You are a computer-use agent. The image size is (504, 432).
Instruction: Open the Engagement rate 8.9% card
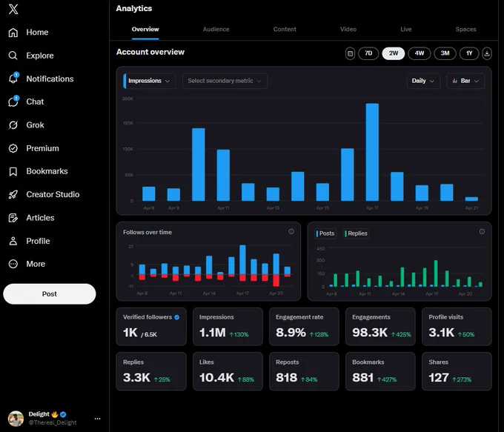click(304, 327)
